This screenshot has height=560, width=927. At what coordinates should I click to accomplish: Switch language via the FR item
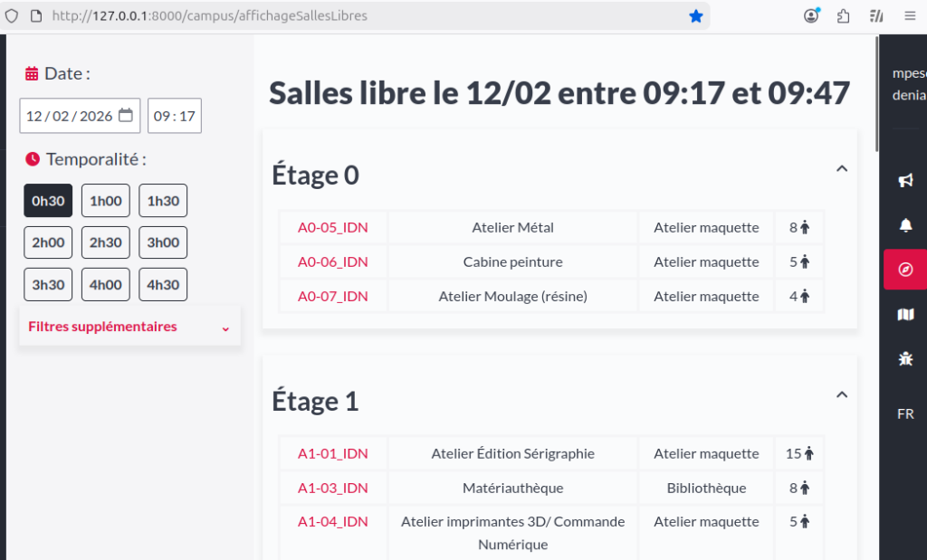point(905,414)
